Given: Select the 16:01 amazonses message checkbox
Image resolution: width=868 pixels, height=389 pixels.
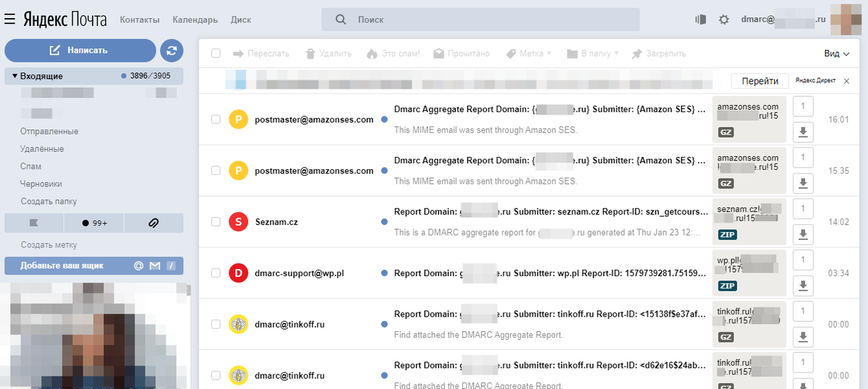Looking at the screenshot, I should [x=216, y=119].
